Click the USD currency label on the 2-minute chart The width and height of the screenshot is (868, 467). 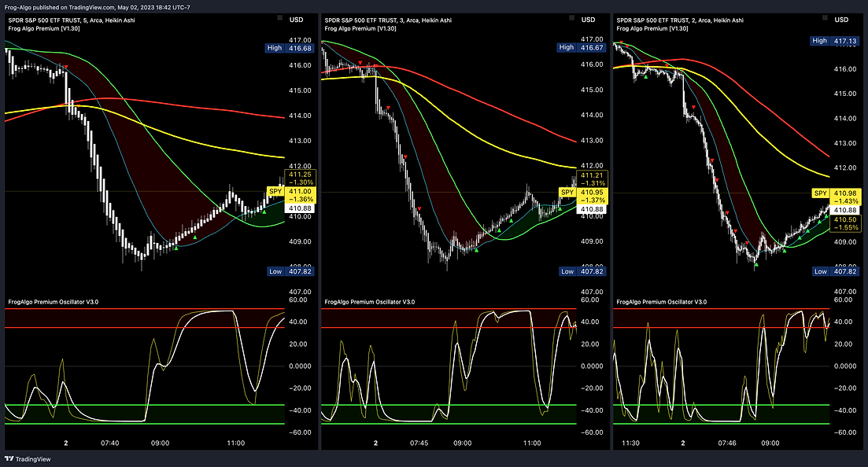(x=841, y=20)
